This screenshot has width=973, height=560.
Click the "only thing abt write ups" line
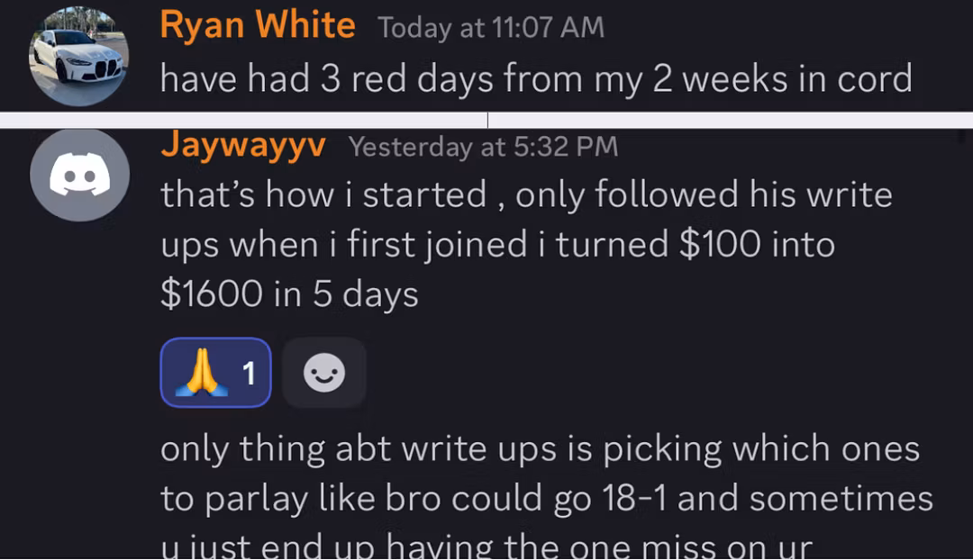[540, 448]
